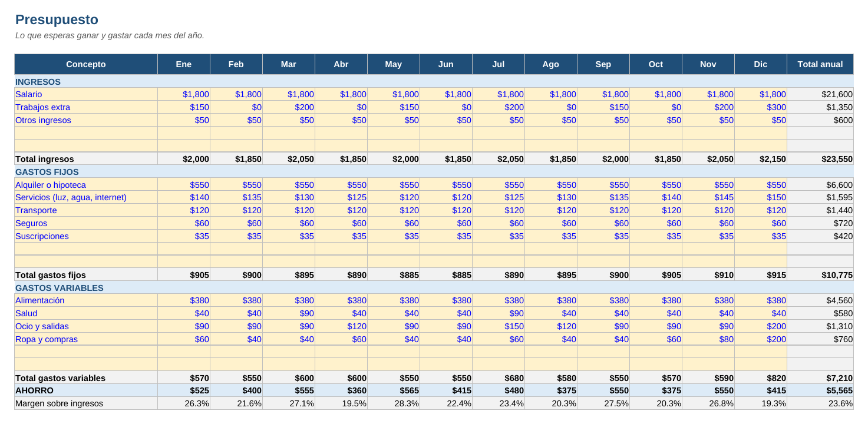The width and height of the screenshot is (868, 424).
Task: Select the 'May' column header
Action: [x=394, y=64]
